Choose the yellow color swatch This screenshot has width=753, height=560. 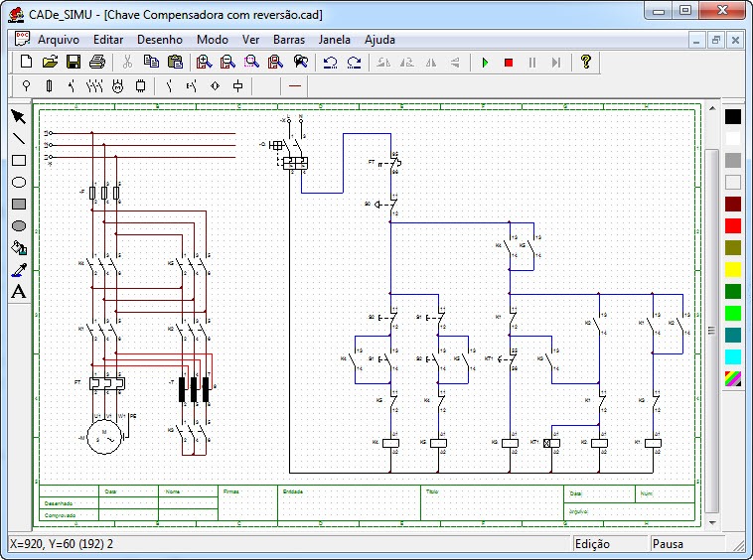click(x=733, y=270)
